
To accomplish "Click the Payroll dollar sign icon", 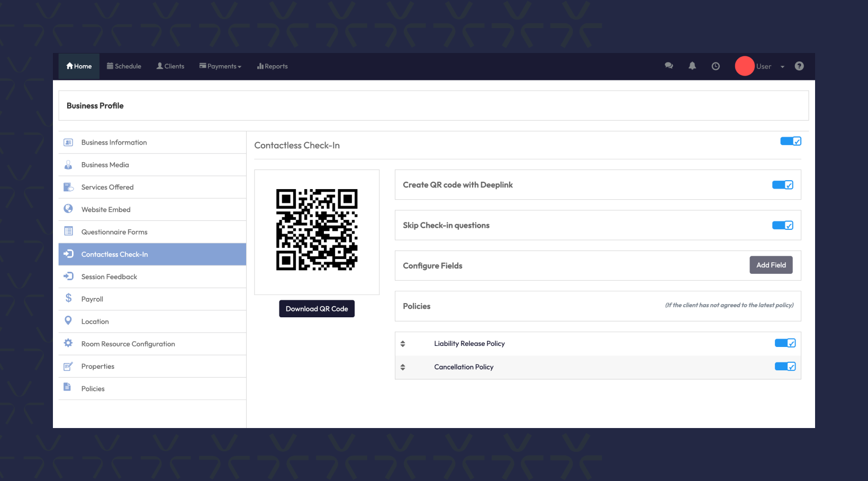I will [68, 298].
